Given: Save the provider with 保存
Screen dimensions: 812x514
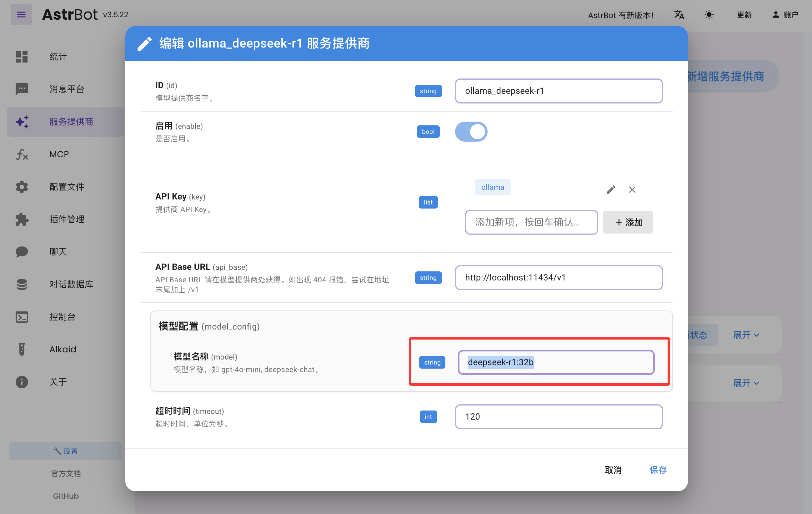Looking at the screenshot, I should tap(658, 470).
